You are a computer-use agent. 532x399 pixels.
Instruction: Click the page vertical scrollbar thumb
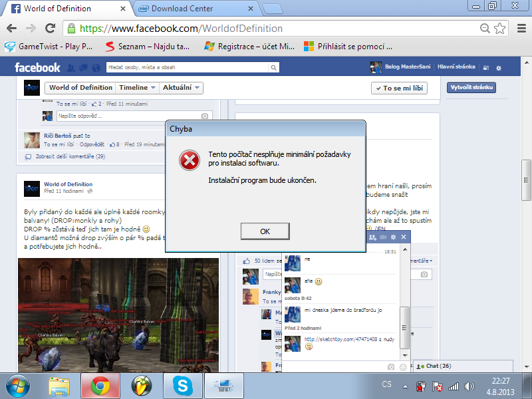click(526, 180)
